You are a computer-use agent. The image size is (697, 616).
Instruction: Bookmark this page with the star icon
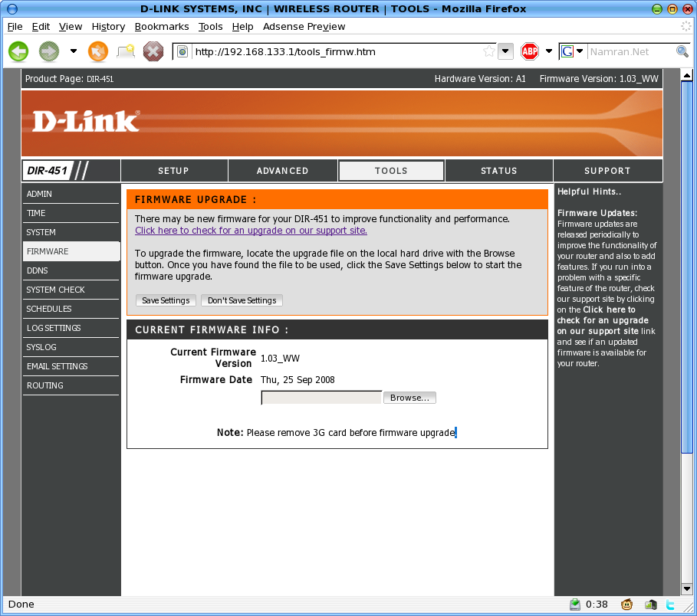(488, 52)
